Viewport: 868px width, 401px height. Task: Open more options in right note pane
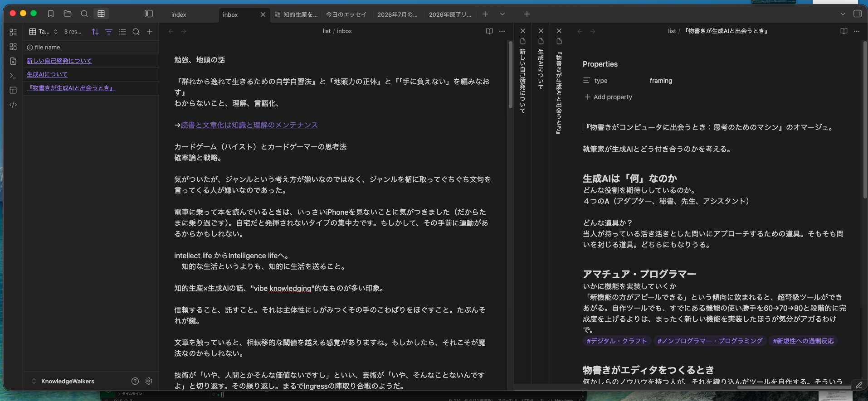click(857, 31)
